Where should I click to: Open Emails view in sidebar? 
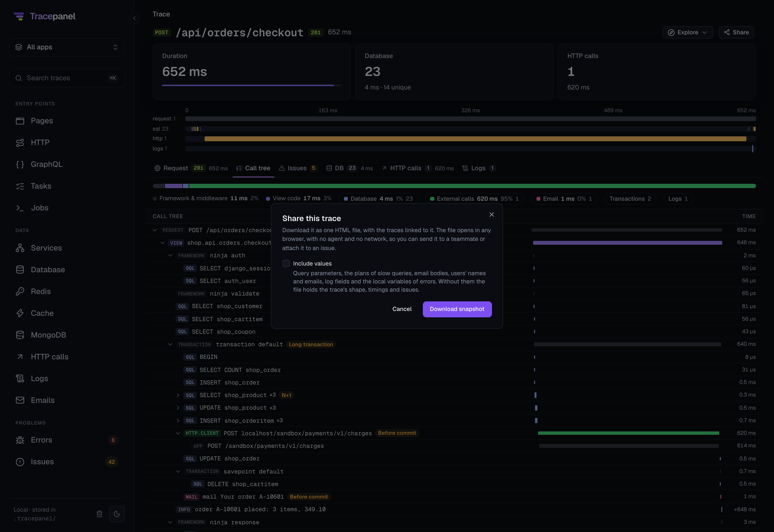pos(67,400)
